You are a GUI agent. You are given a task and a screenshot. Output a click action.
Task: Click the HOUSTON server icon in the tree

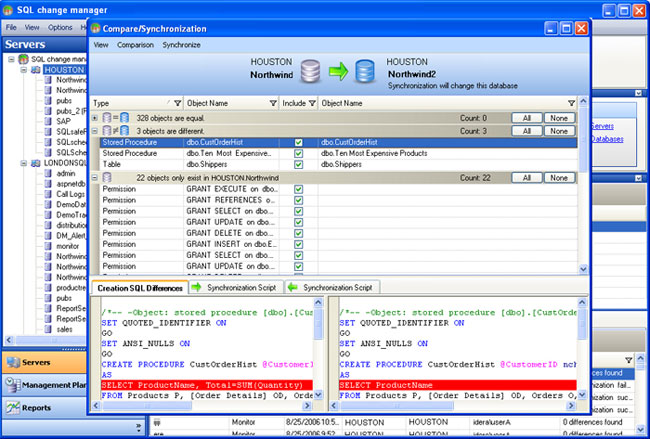click(x=36, y=70)
